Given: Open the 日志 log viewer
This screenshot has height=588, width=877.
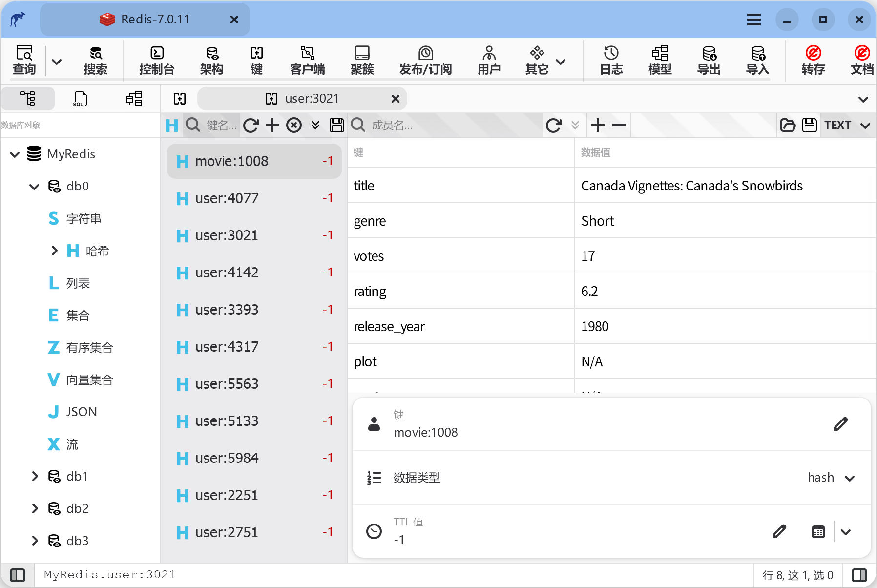Looking at the screenshot, I should tap(611, 60).
